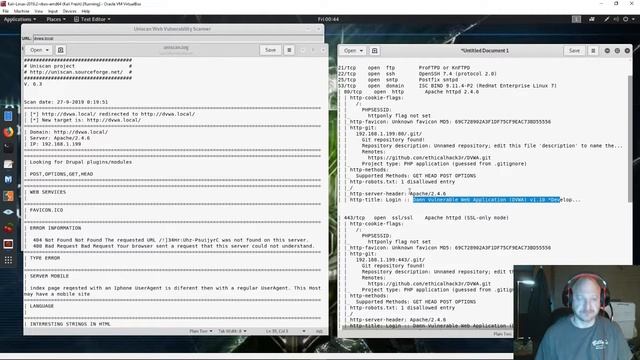640x360 pixels.
Task: Click 'Scan date: 27-9-2019' line
Action: 66,102
